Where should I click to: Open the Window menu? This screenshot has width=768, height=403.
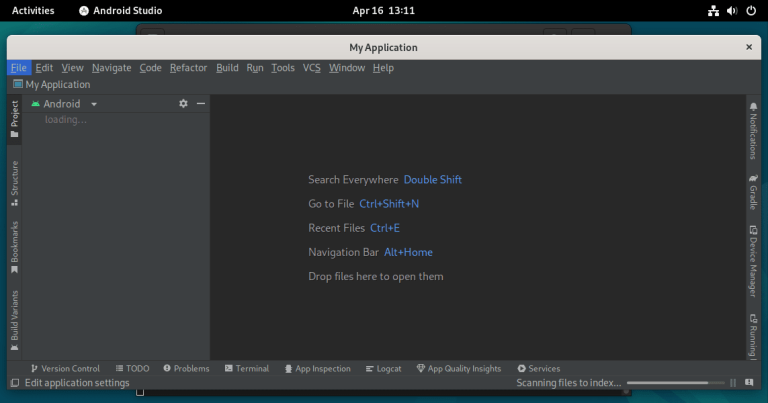click(x=347, y=68)
